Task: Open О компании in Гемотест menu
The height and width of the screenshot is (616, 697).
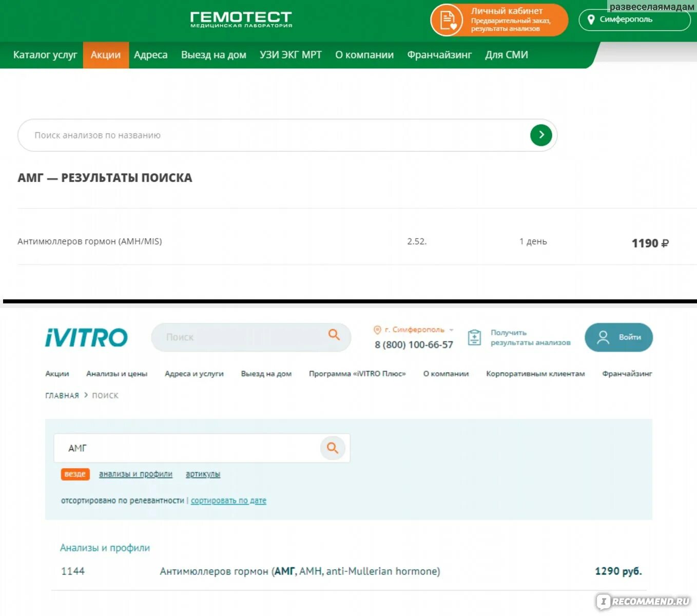Action: (x=364, y=55)
